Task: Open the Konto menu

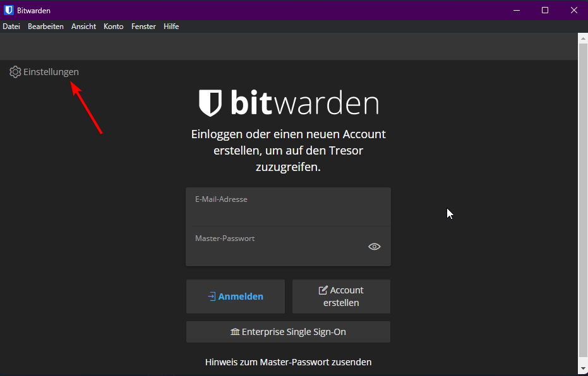Action: 114,26
